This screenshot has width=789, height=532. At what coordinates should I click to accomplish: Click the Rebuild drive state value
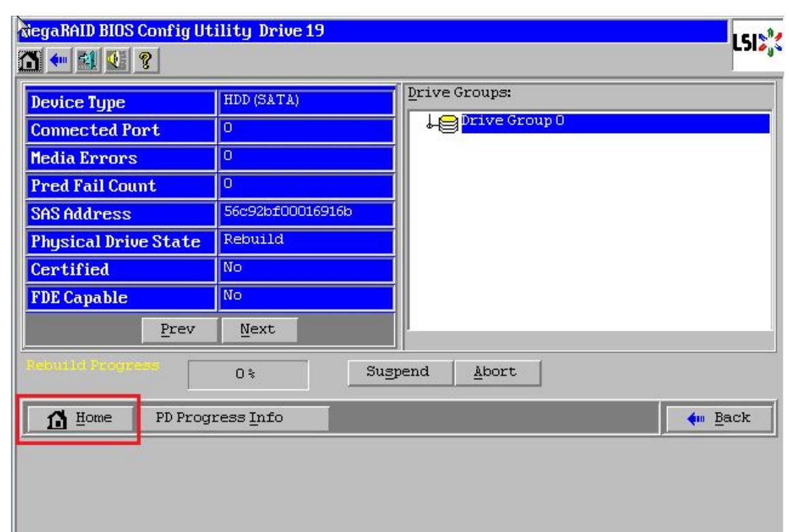point(254,239)
